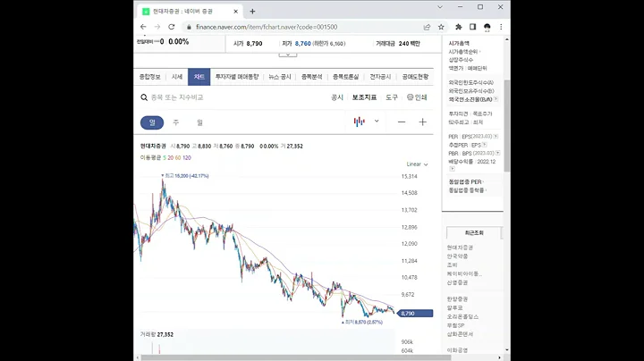Share this page icon in address bar
The image size is (644, 361).
pos(427,27)
